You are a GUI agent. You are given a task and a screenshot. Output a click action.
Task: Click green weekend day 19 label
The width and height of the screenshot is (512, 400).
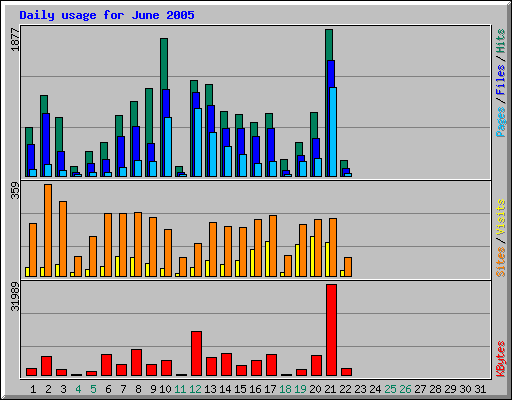(x=300, y=389)
